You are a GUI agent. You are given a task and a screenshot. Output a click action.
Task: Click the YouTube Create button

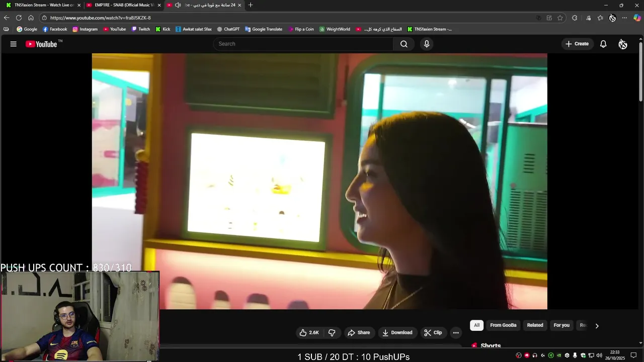coord(577,44)
